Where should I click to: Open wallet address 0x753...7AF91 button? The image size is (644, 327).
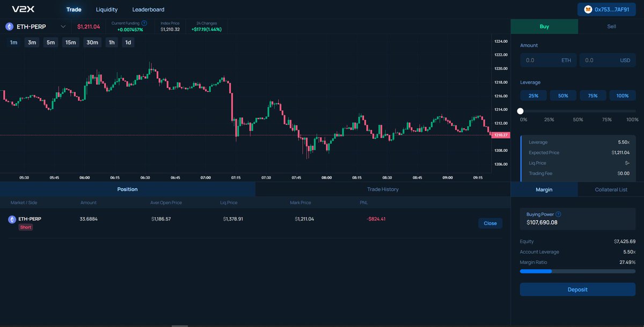(606, 10)
